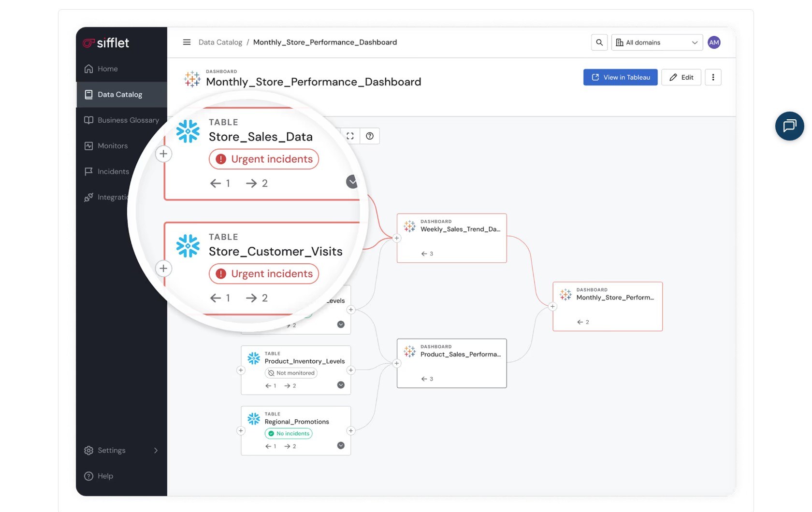This screenshot has width=812, height=512.
Task: Open Business Glossary in sidebar
Action: [x=121, y=120]
